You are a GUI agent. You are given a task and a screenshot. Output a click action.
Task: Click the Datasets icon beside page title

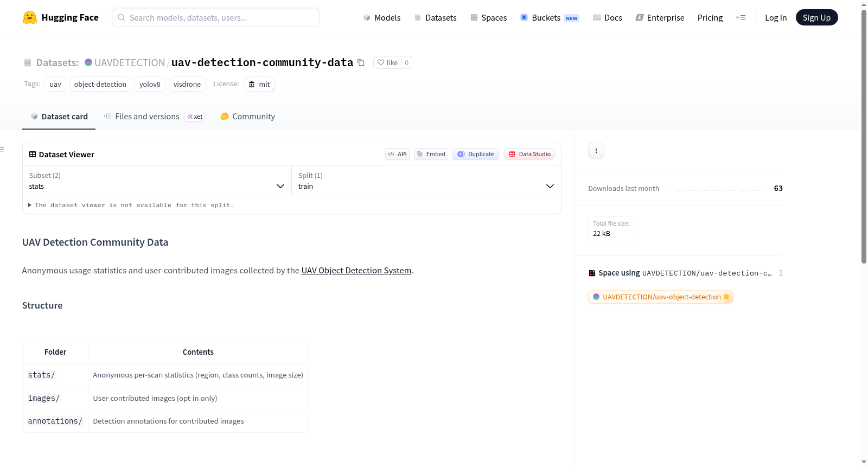point(28,62)
